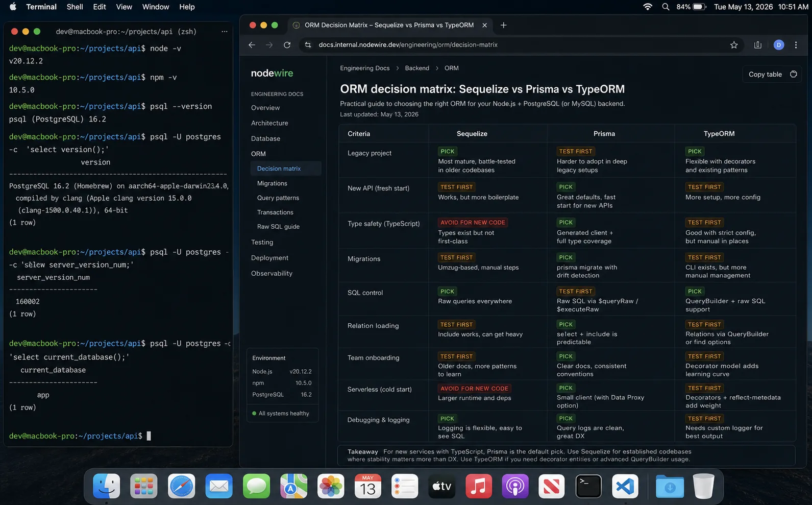
Task: Open Raw SQL guide page
Action: [278, 226]
